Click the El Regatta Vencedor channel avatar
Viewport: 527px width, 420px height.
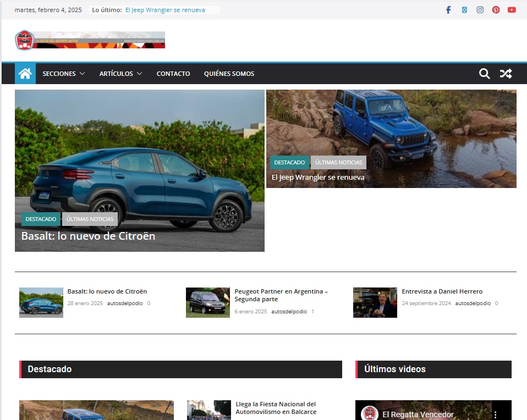click(369, 413)
